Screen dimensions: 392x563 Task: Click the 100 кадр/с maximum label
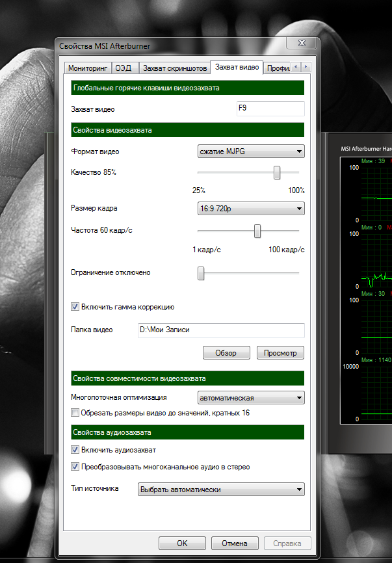click(x=287, y=250)
